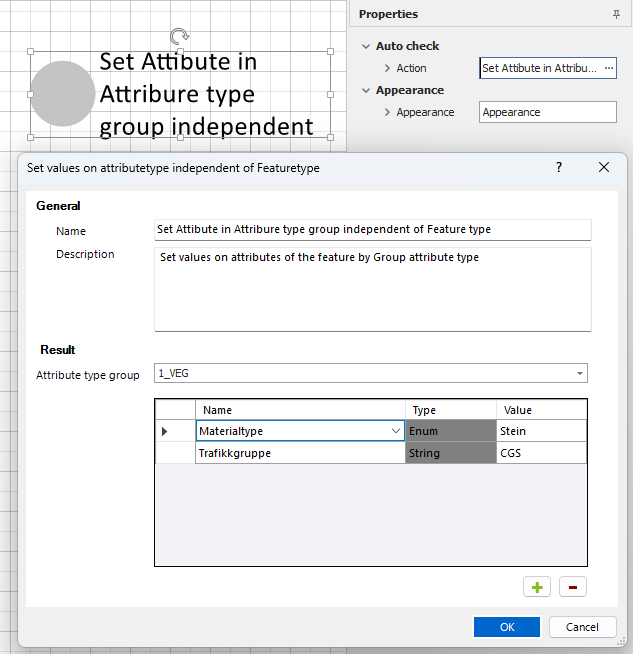Open the Materialtype name dropdown
Image resolution: width=633 pixels, height=654 pixels.
tap(396, 431)
